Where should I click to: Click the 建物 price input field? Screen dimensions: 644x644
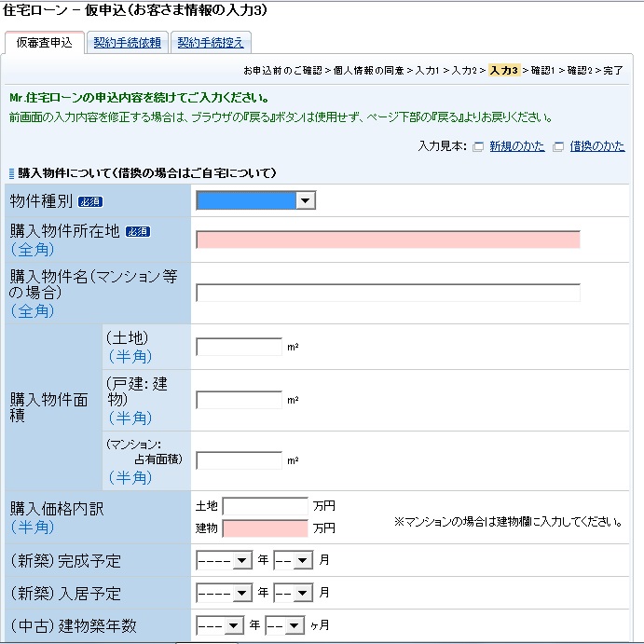265,528
